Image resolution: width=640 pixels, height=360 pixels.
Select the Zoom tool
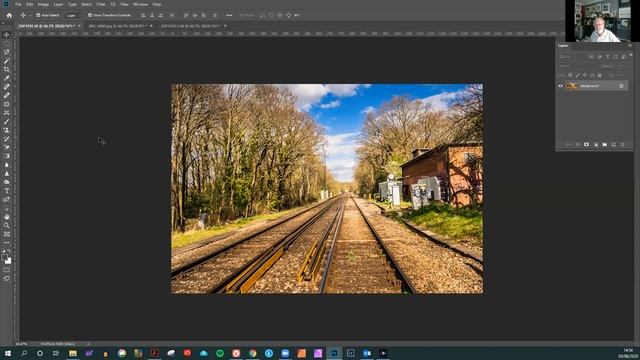click(7, 225)
